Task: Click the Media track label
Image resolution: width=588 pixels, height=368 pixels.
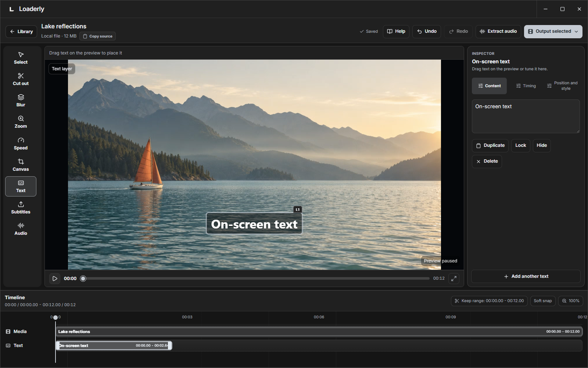Action: [16, 332]
